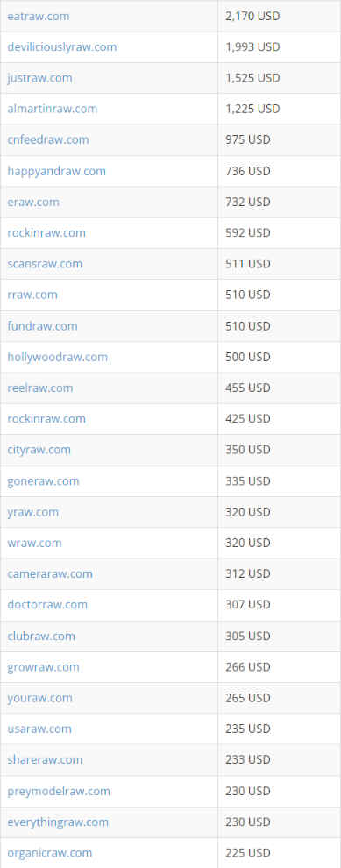Open cameraraw.com domain link
This screenshot has height=868, width=341.
[50, 574]
